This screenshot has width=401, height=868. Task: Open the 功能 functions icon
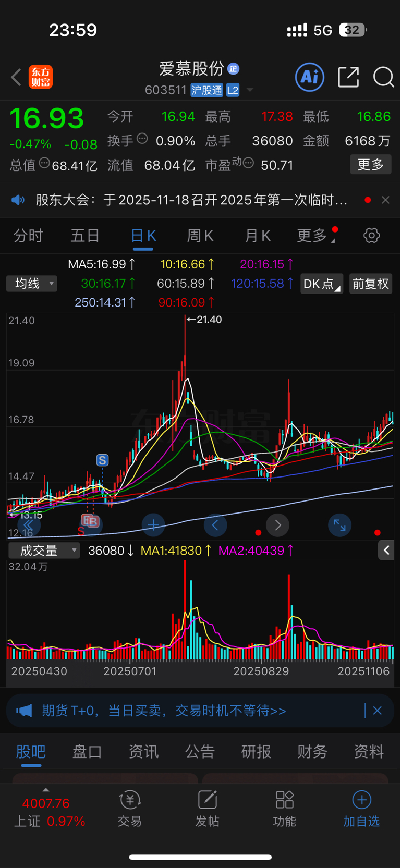(284, 809)
